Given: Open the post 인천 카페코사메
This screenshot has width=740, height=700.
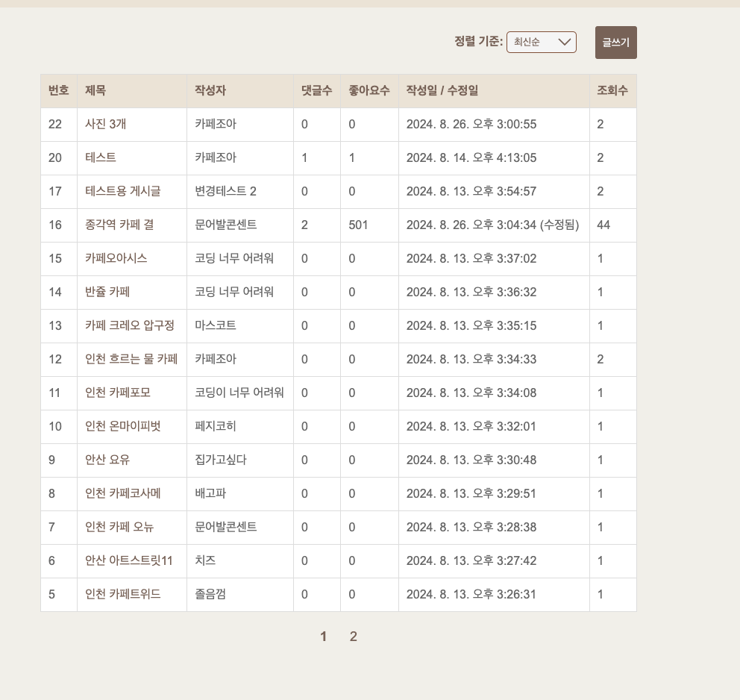Looking at the screenshot, I should pos(122,493).
